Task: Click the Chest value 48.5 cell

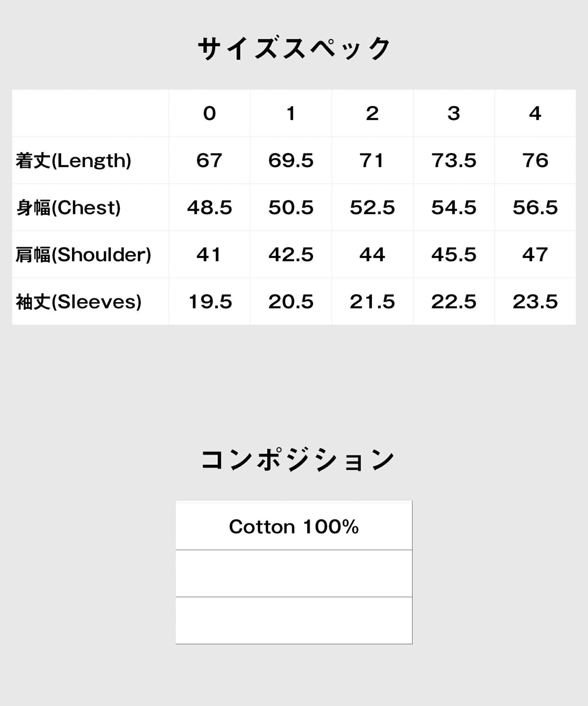Action: click(x=210, y=207)
